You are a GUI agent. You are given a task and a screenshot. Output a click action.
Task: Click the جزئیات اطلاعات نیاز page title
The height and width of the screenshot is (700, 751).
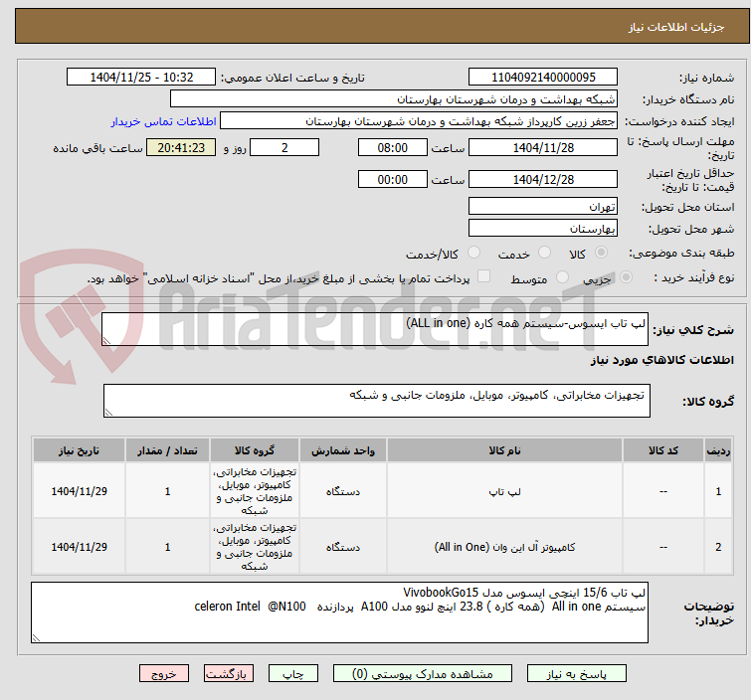(x=676, y=27)
